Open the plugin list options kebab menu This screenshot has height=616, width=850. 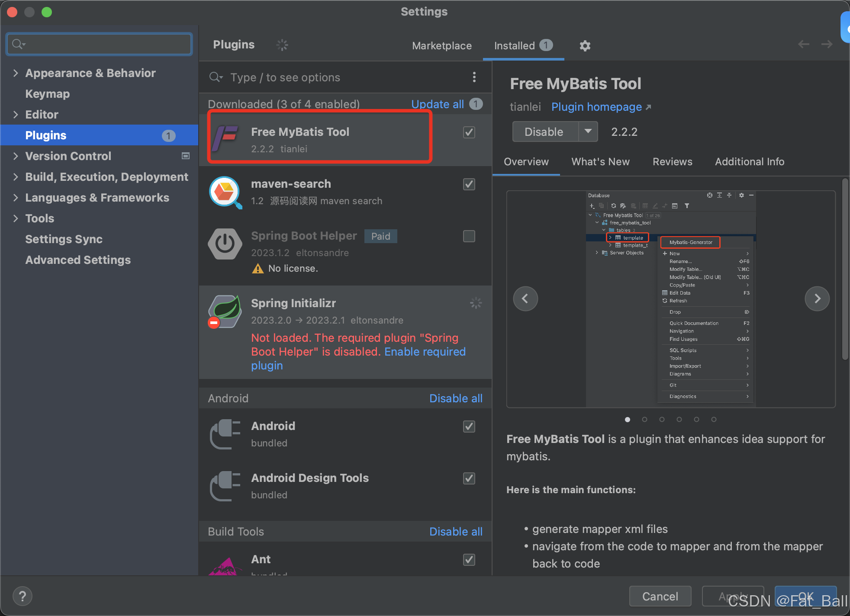pyautogui.click(x=474, y=77)
